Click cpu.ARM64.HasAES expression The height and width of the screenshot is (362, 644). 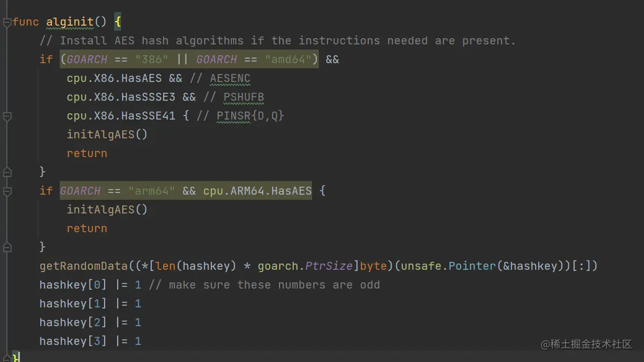[257, 191]
